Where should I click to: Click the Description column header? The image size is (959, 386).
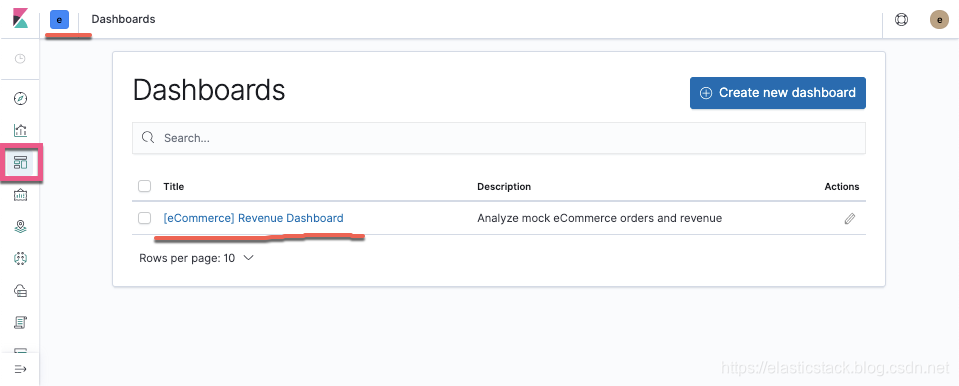pyautogui.click(x=504, y=186)
